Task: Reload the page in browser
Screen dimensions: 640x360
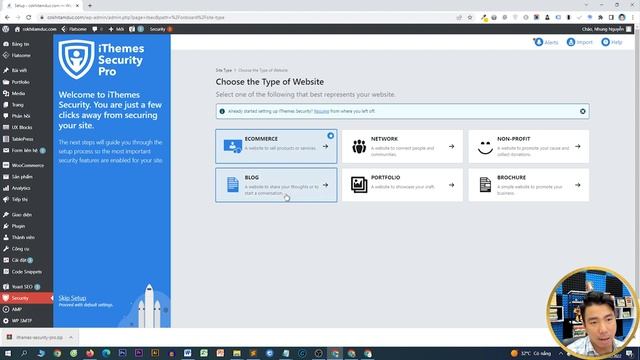Action: pyautogui.click(x=29, y=18)
